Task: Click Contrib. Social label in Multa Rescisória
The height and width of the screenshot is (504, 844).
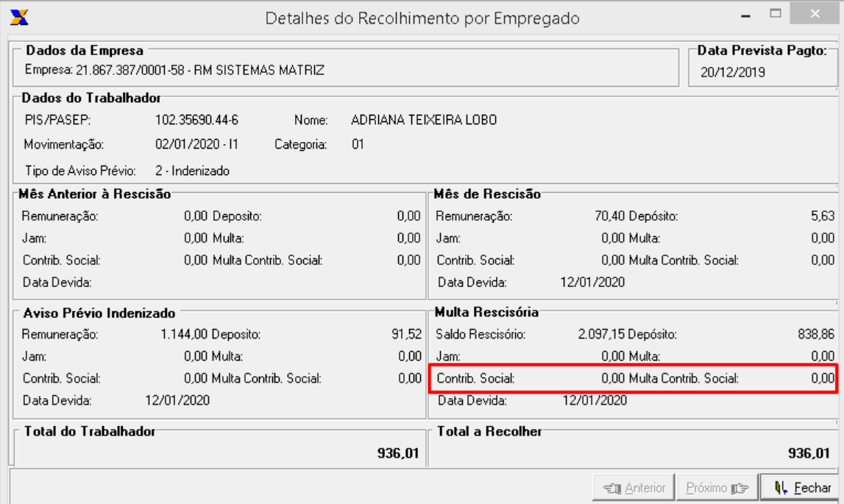Action: click(475, 378)
